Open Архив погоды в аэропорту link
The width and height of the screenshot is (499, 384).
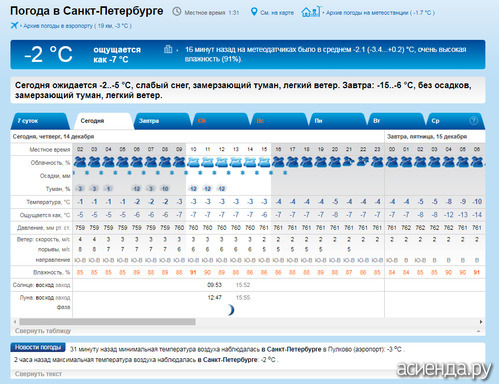(x=77, y=26)
